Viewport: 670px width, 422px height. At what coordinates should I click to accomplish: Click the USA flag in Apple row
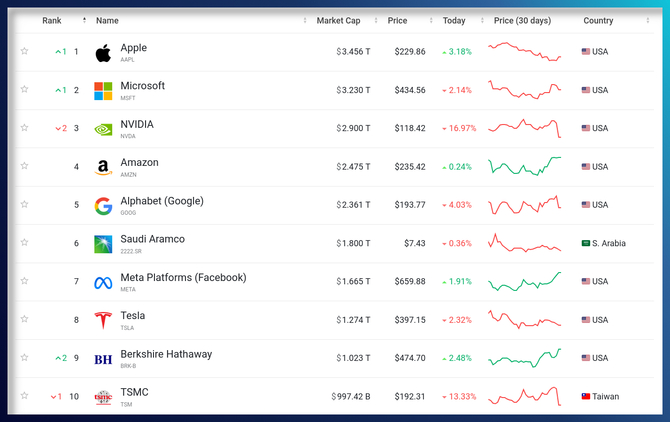586,52
